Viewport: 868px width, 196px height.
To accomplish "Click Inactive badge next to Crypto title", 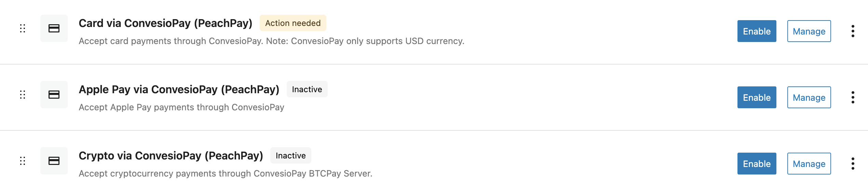I will [x=290, y=155].
